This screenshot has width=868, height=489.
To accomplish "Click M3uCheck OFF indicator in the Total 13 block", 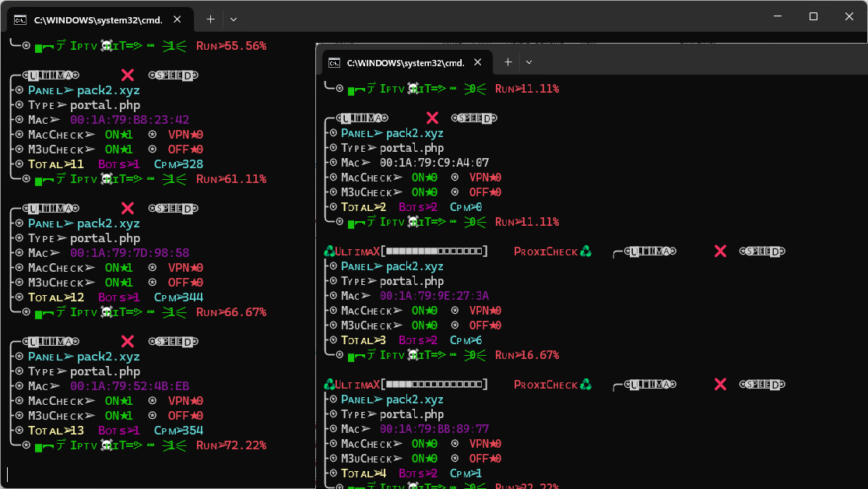I will point(185,416).
